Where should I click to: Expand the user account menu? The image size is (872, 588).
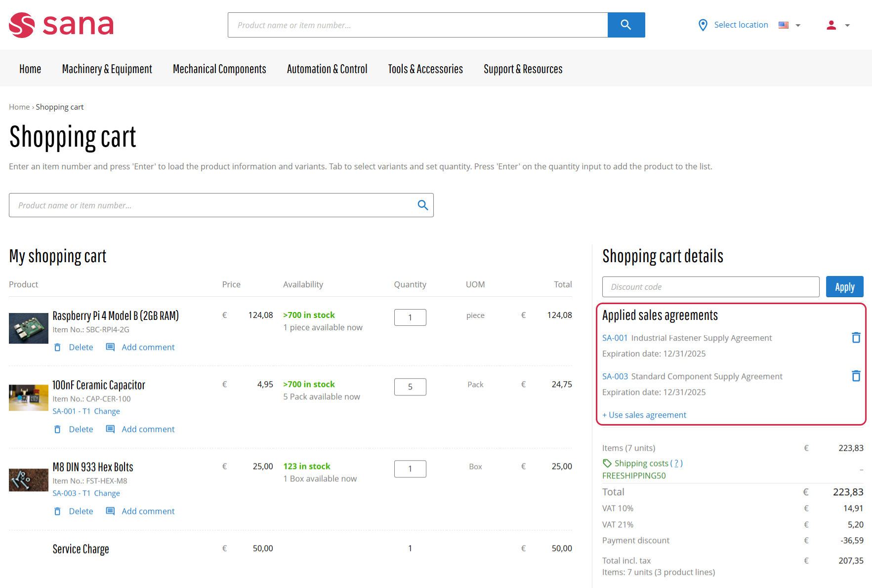(x=838, y=25)
